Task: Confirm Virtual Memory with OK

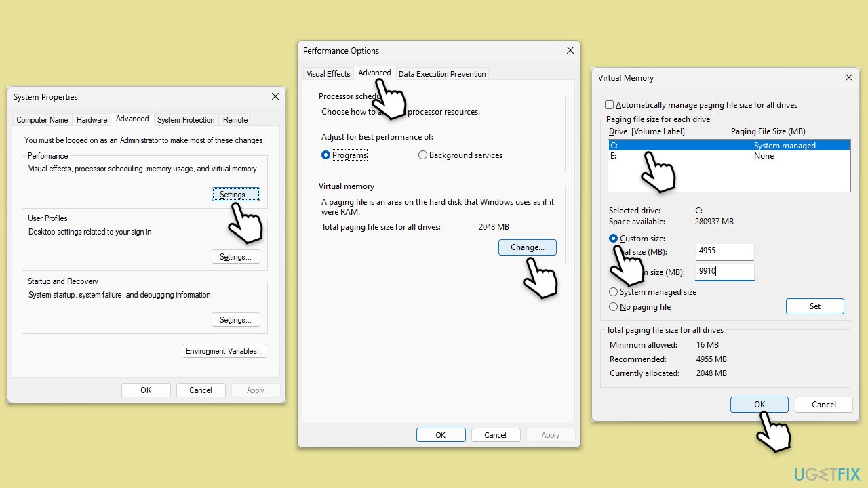Action: [759, 405]
